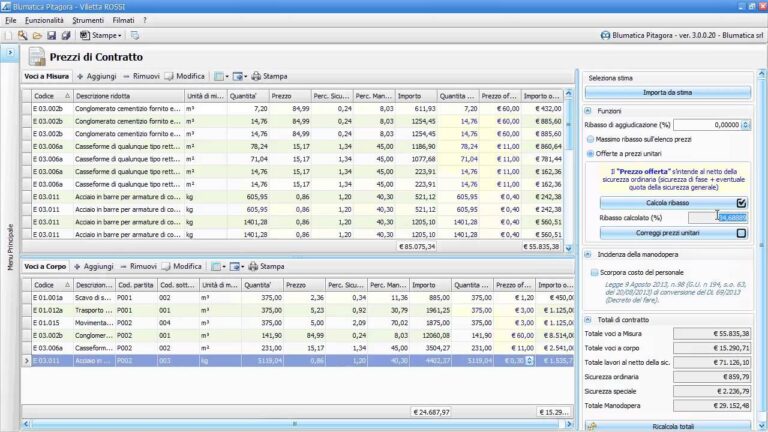Sort Voci a Misura by Codice column header

51,96
